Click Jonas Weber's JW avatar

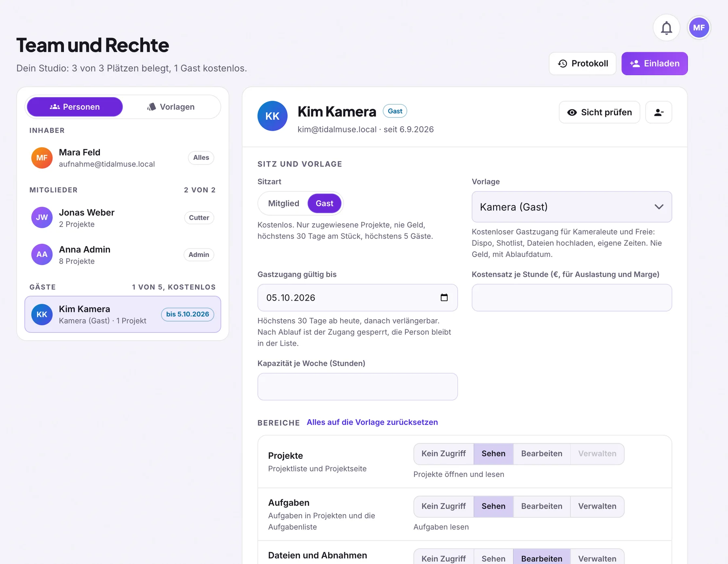pyautogui.click(x=42, y=218)
